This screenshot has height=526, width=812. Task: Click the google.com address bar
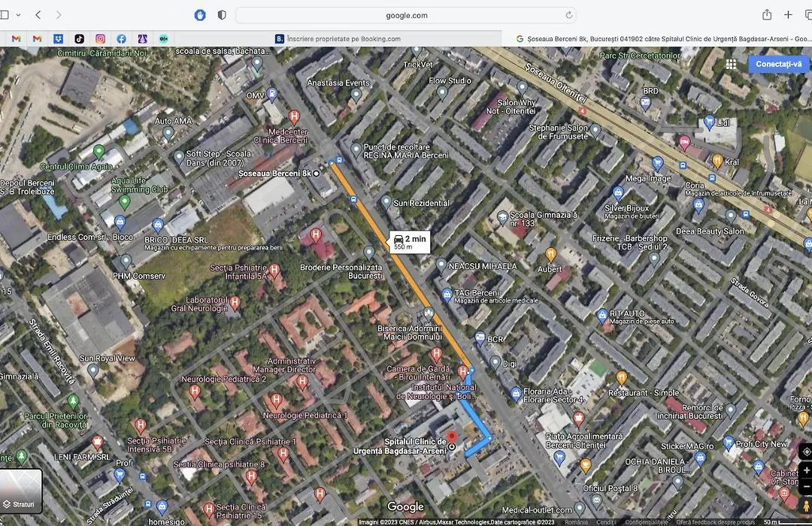pyautogui.click(x=406, y=15)
